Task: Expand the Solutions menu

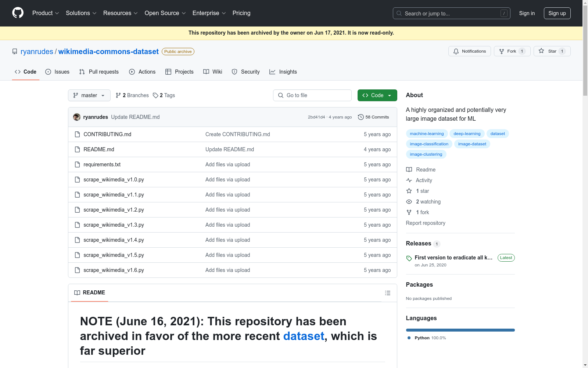Action: [81, 13]
